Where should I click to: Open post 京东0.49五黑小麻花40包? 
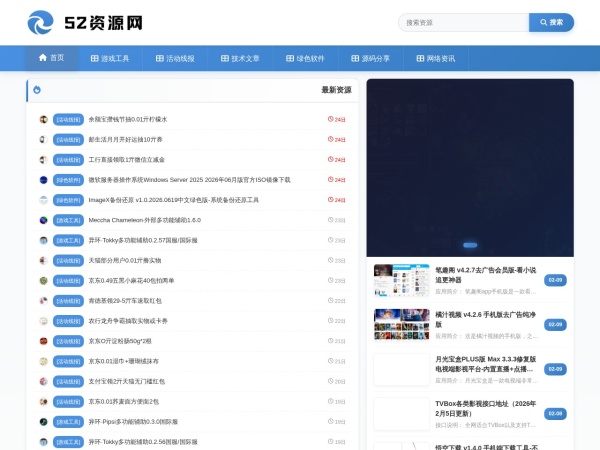(x=131, y=280)
